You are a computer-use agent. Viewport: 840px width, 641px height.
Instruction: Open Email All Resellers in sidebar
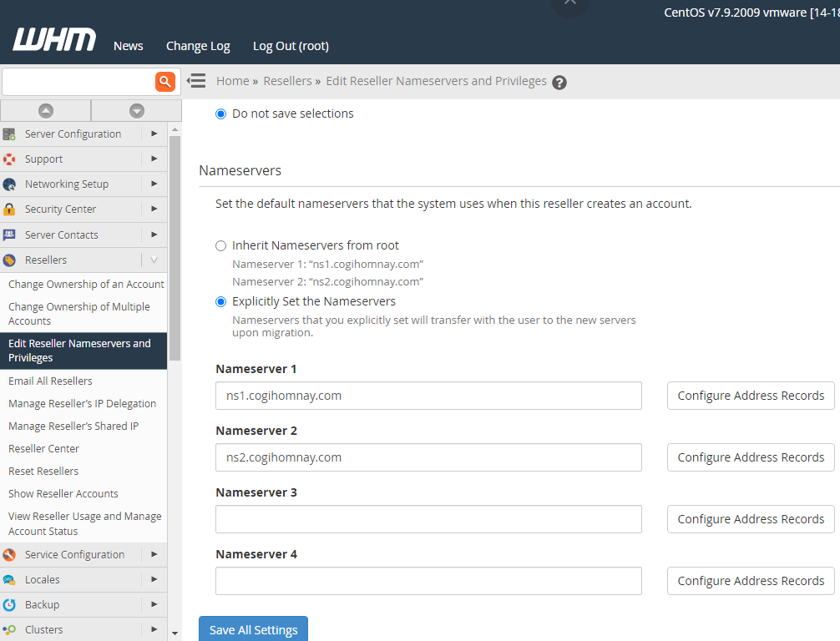(50, 381)
